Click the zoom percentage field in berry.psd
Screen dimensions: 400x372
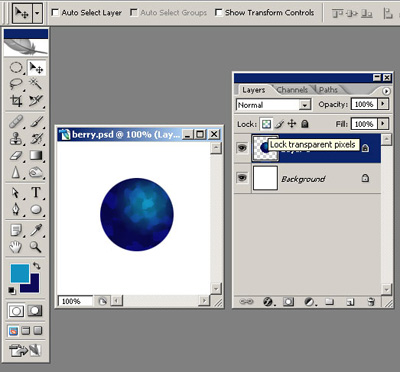(75, 301)
